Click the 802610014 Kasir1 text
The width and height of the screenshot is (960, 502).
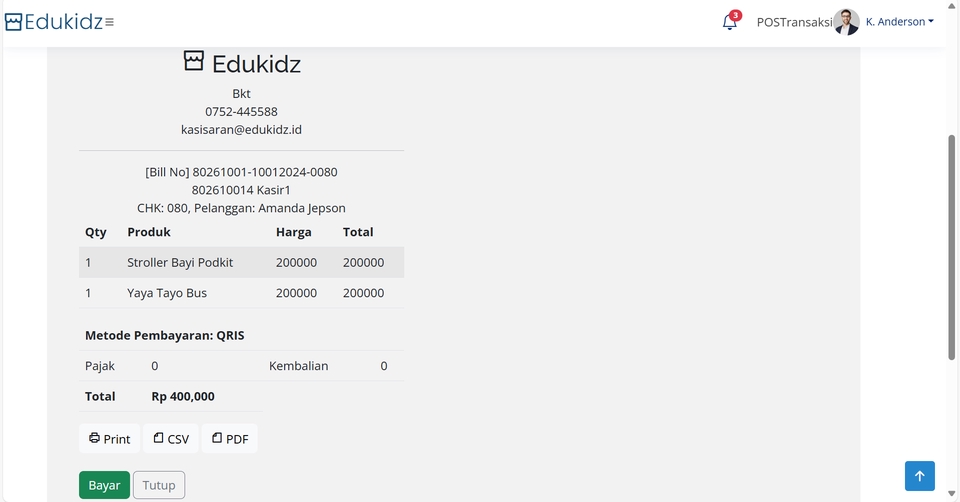[x=241, y=190]
